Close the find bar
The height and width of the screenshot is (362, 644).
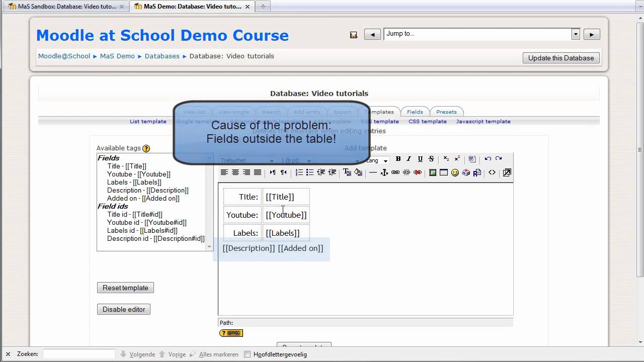[x=8, y=354]
